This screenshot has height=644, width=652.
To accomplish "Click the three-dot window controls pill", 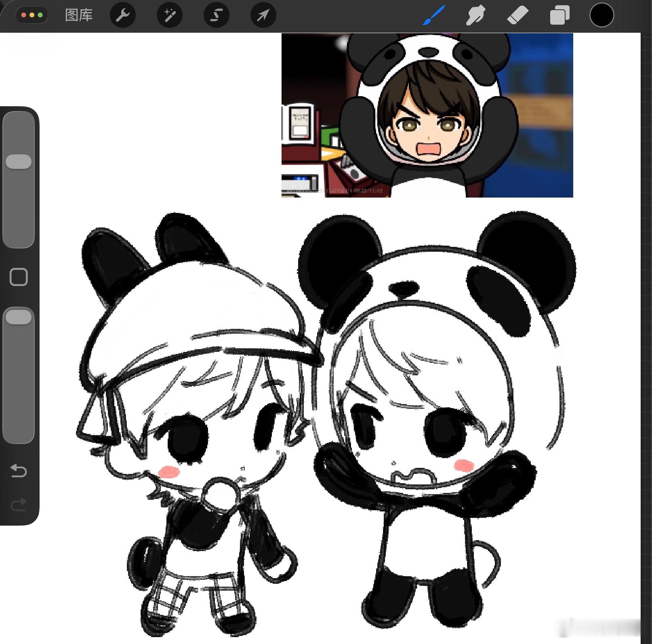I will coord(32,15).
